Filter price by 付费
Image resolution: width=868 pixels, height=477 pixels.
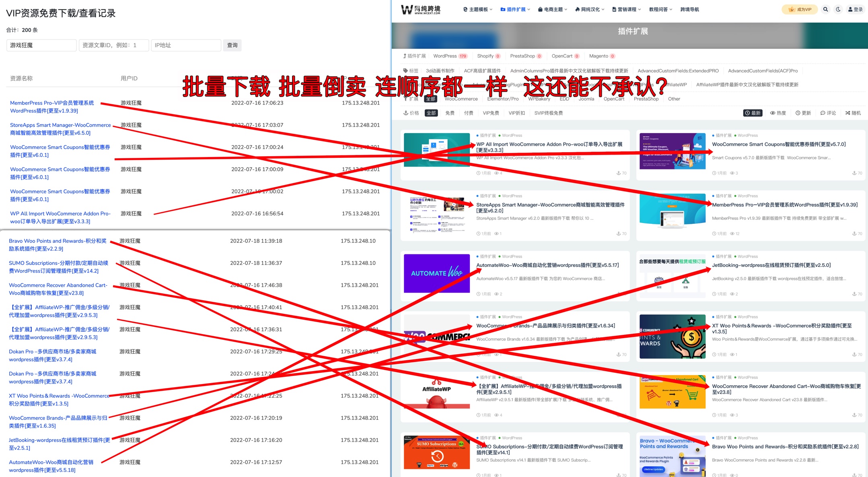(x=469, y=113)
